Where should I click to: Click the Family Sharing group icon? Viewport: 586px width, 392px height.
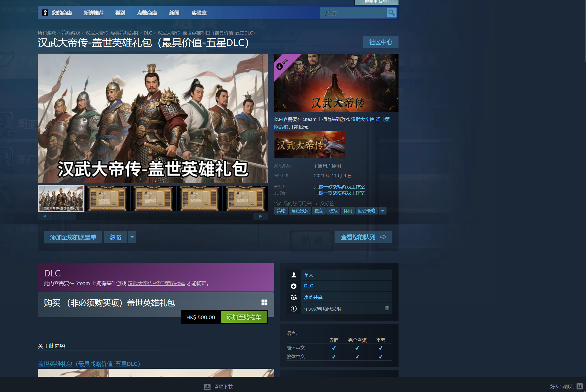click(294, 297)
